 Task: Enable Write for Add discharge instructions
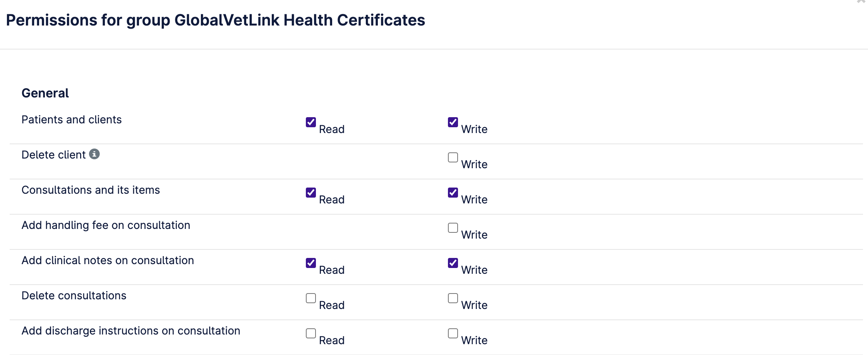coord(453,333)
